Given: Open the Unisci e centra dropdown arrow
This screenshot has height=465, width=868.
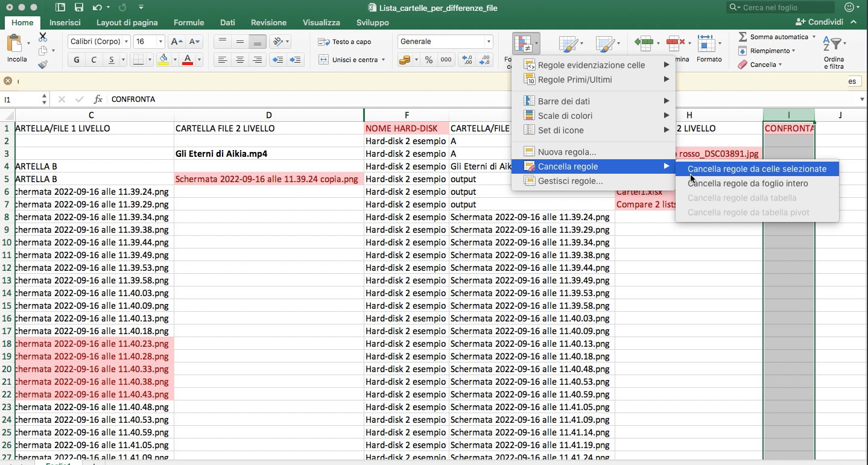Looking at the screenshot, I should click(x=383, y=60).
